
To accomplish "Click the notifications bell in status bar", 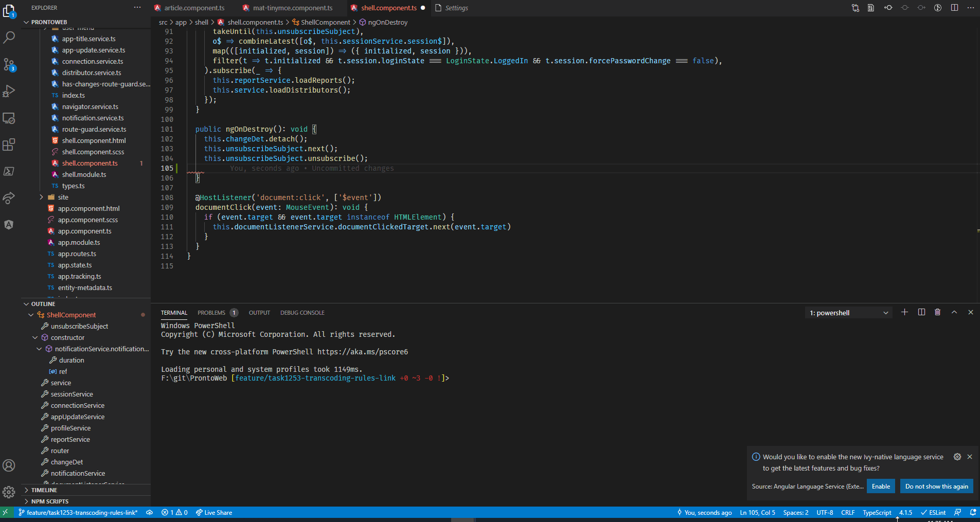I will (973, 512).
